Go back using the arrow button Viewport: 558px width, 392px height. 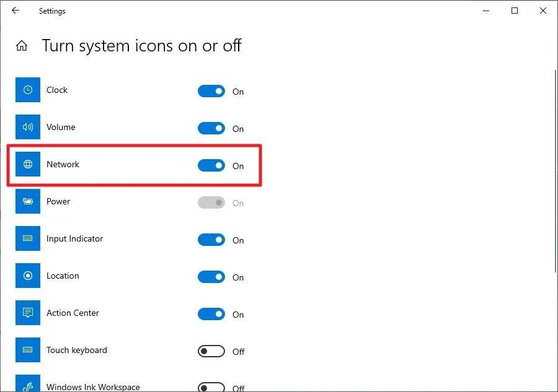point(15,11)
